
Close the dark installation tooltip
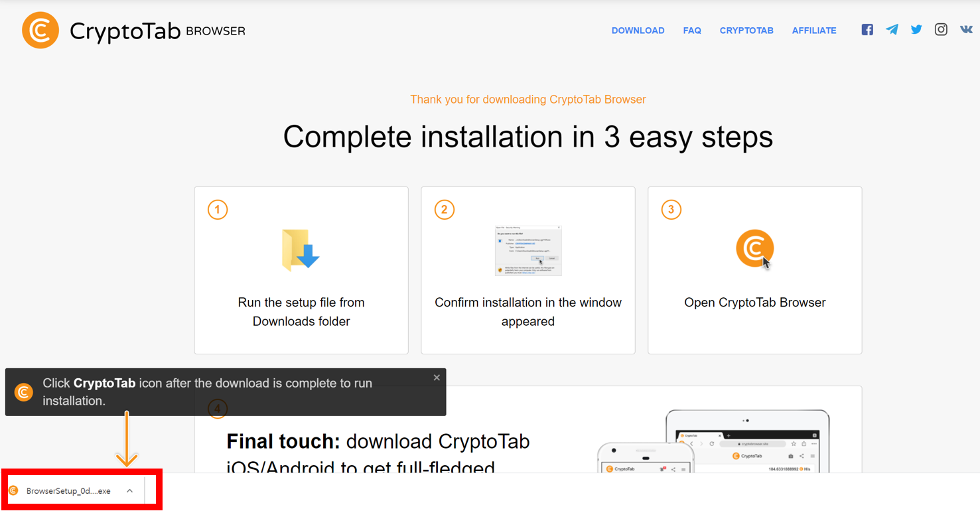click(x=437, y=378)
